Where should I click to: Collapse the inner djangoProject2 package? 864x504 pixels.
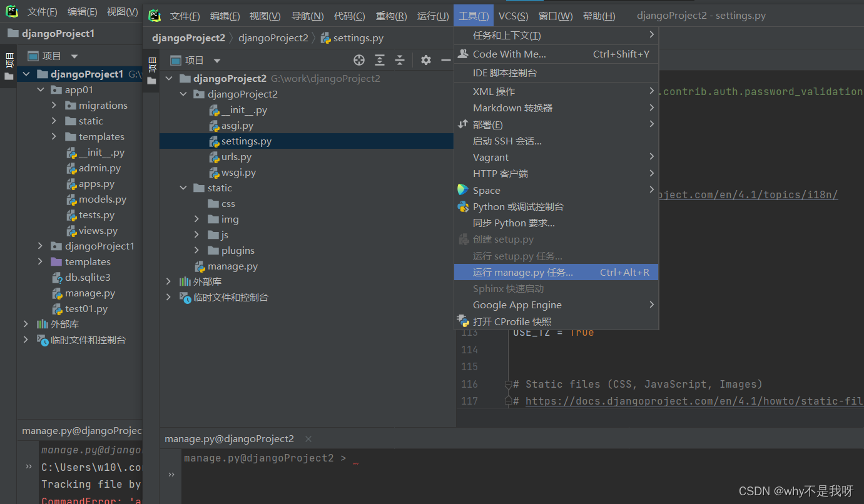pyautogui.click(x=183, y=94)
